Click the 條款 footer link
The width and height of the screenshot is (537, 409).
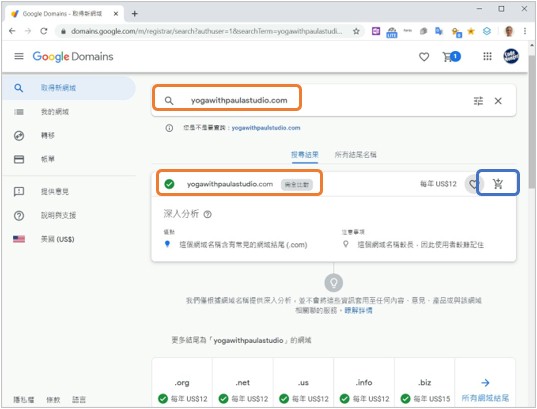(x=53, y=399)
